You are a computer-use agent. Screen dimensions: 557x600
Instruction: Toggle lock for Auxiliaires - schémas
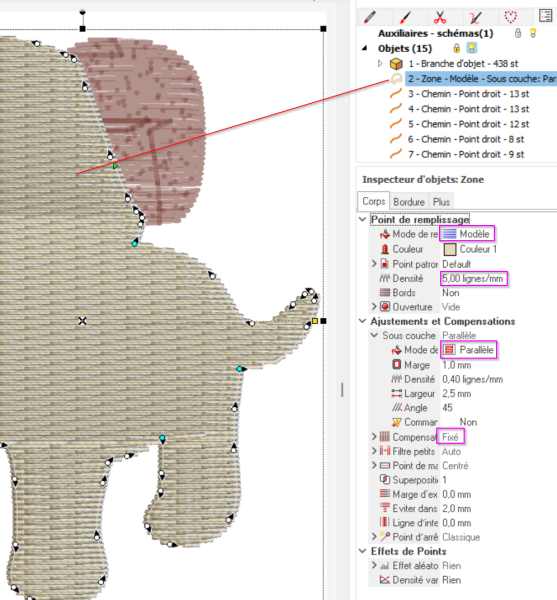[518, 33]
